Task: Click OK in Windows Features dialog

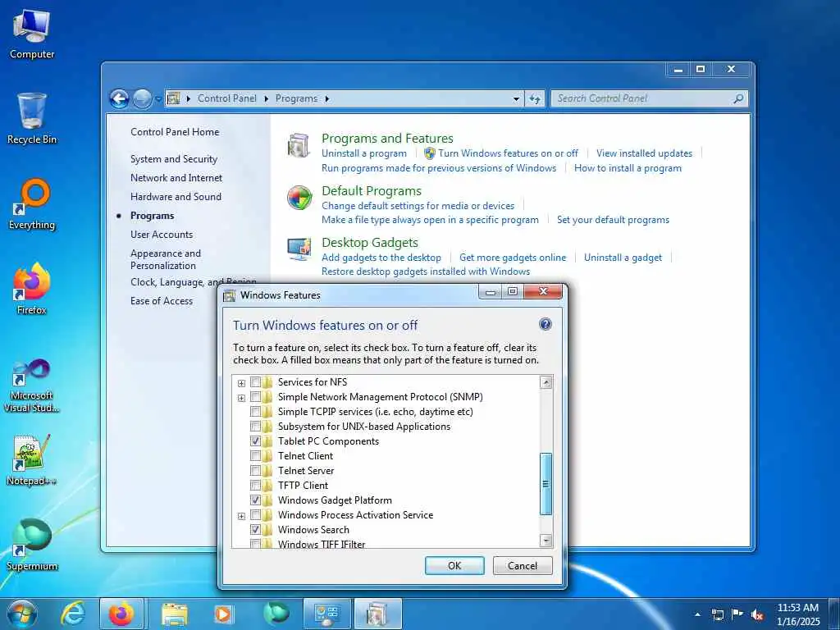Action: coord(454,566)
